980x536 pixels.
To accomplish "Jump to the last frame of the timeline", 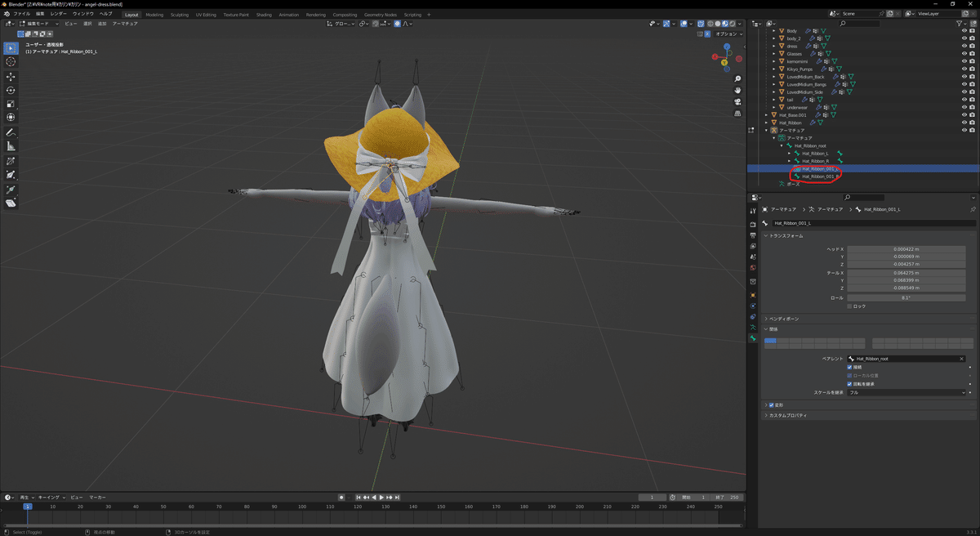I will pos(398,497).
